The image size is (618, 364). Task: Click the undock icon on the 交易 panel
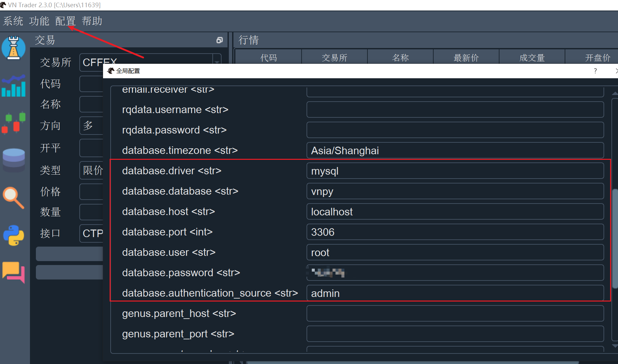pyautogui.click(x=219, y=40)
